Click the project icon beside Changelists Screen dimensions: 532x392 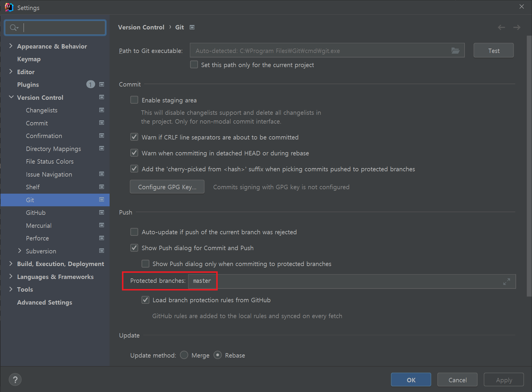(102, 110)
